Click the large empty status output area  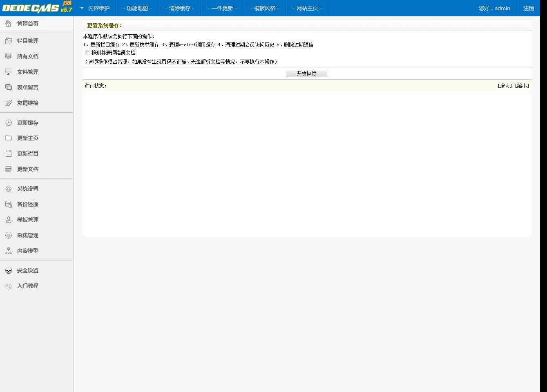click(x=307, y=165)
